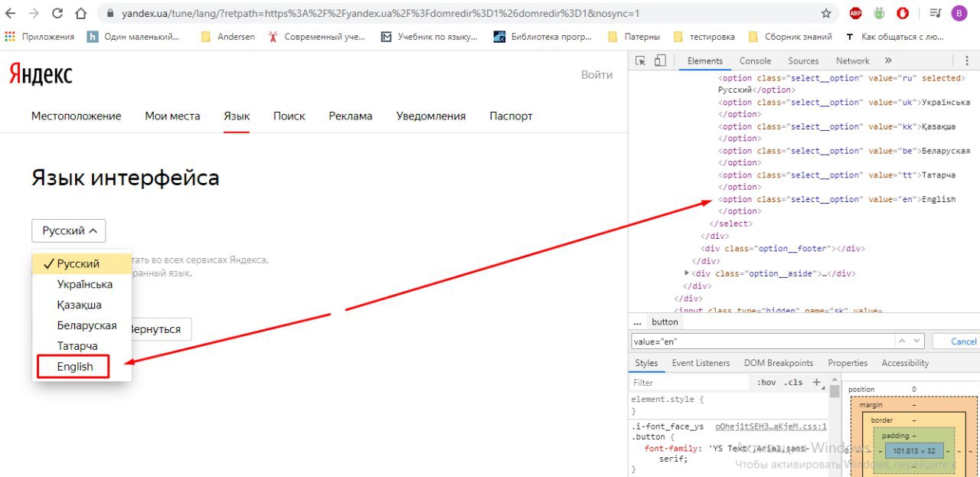Open the Event Listeners pane tab
980x477 pixels.
pyautogui.click(x=701, y=363)
